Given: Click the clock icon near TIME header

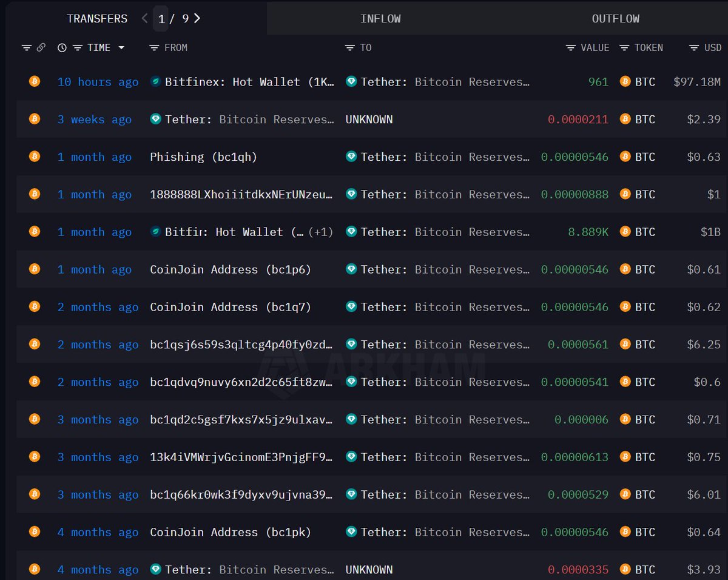Looking at the screenshot, I should [62, 47].
